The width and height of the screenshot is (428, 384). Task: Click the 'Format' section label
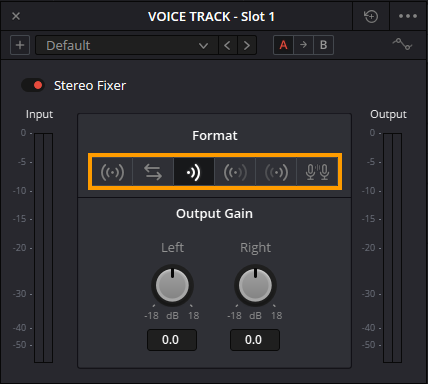pyautogui.click(x=215, y=136)
